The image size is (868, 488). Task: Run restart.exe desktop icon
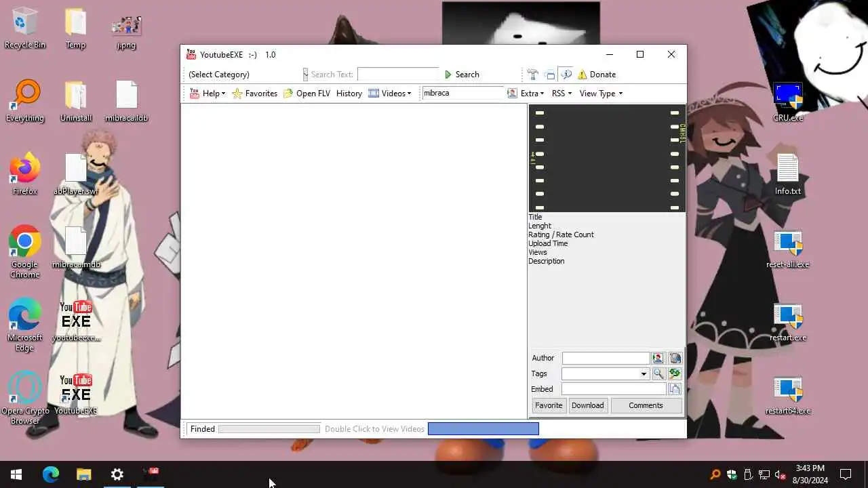coord(788,321)
